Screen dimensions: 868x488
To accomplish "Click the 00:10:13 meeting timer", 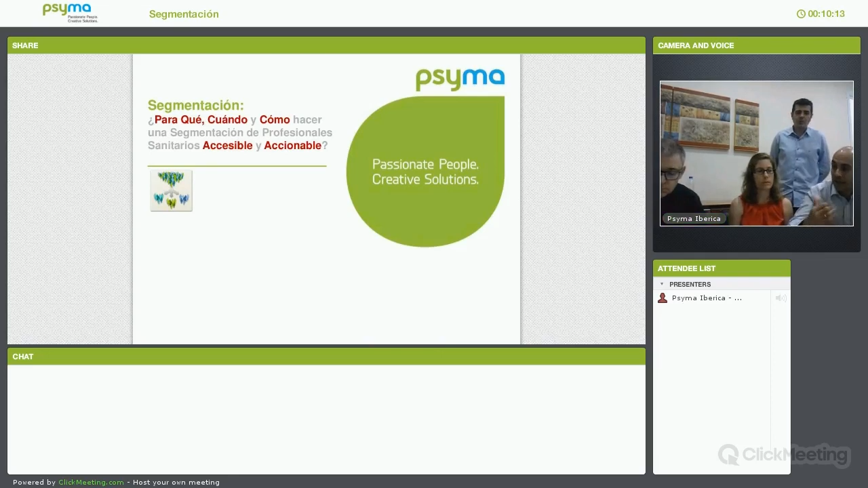I will [x=826, y=14].
